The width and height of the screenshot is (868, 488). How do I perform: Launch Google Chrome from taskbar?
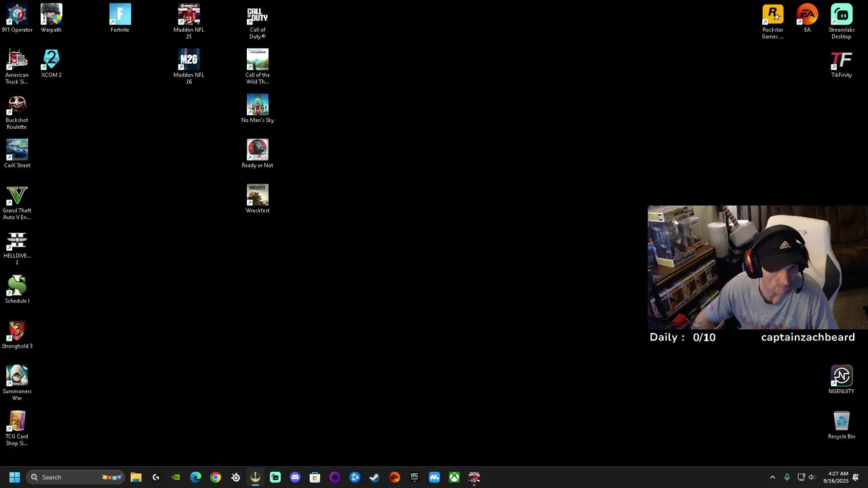[x=216, y=477]
